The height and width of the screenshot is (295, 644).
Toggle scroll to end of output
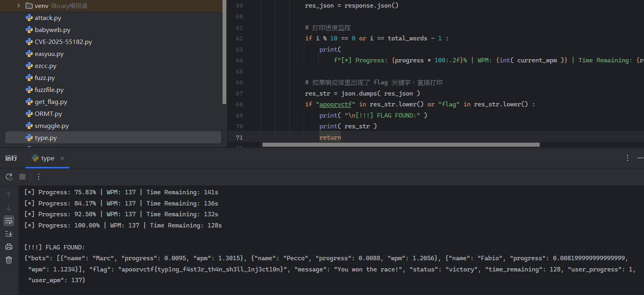click(x=9, y=234)
